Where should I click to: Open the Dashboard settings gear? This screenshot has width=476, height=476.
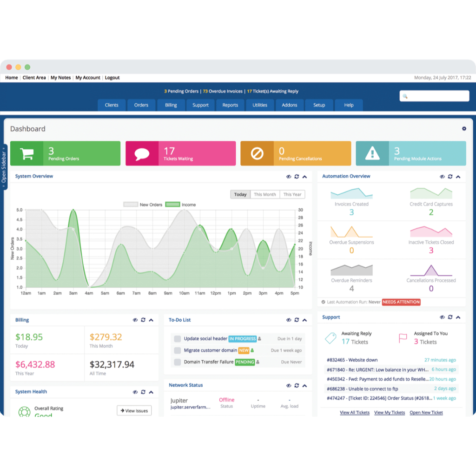pyautogui.click(x=464, y=128)
